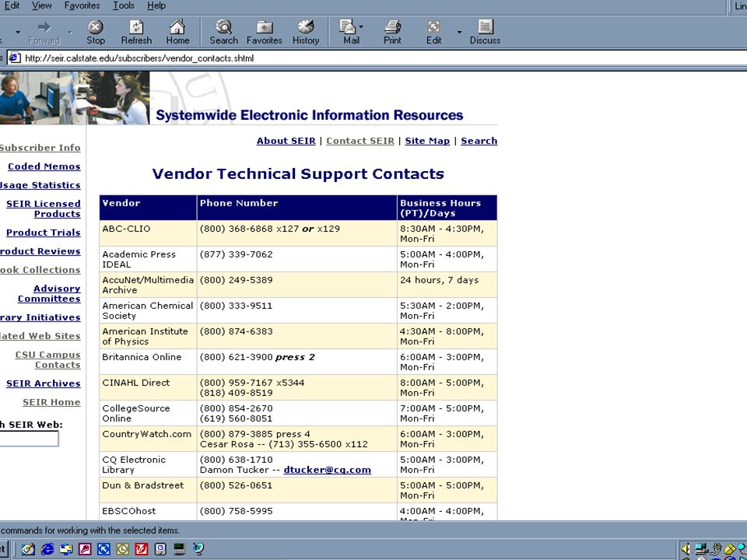This screenshot has height=560, width=747.
Task: Open the Contact SEIR link
Action: (360, 141)
